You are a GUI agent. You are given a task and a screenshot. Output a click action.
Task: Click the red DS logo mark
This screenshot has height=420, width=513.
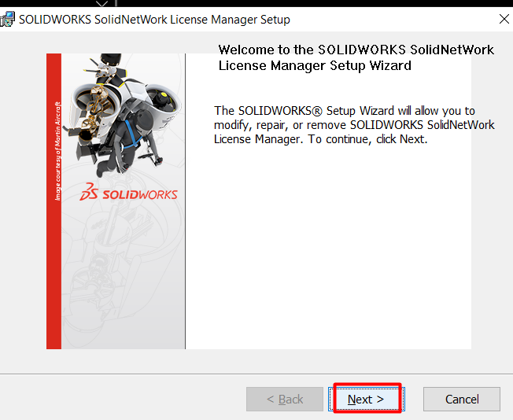90,193
